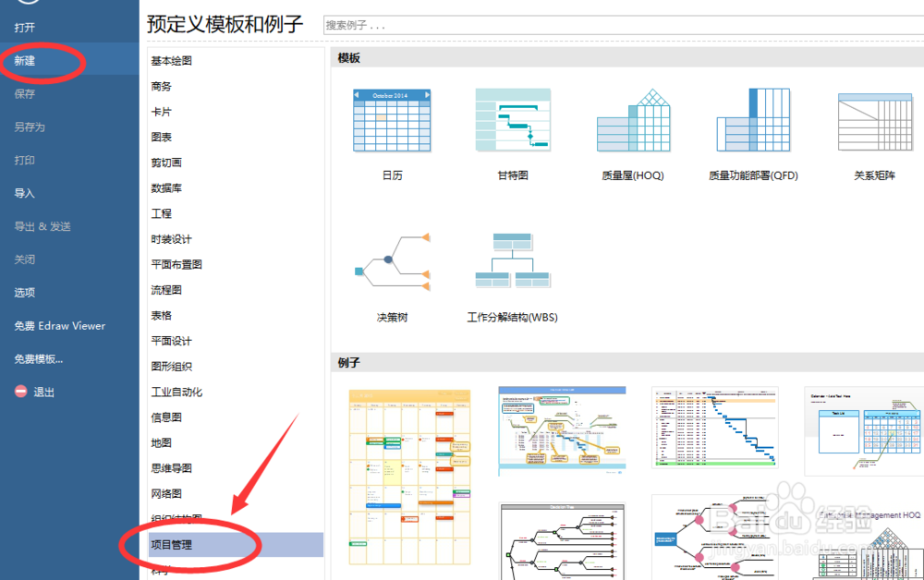The image size is (924, 580).
Task: Click the 搜索例子 search field
Action: (462, 25)
